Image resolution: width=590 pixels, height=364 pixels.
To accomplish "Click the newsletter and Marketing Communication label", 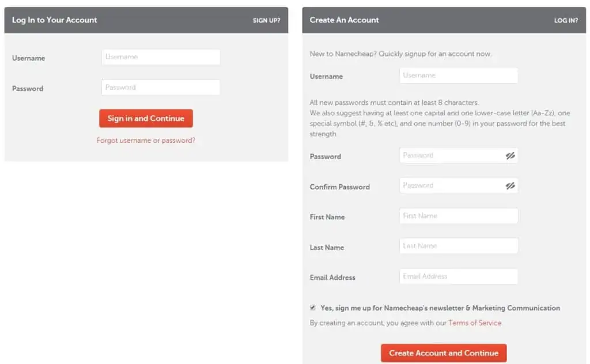I will click(x=440, y=308).
